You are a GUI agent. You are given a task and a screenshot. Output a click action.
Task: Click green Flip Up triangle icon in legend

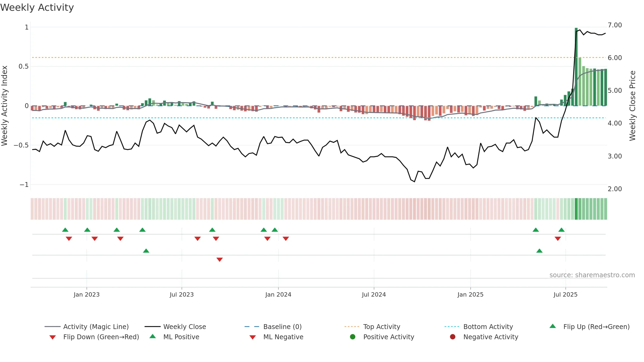[x=553, y=326]
